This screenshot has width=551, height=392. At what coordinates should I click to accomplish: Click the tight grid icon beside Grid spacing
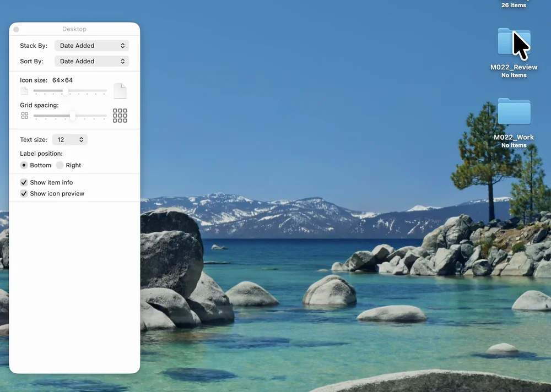tap(25, 116)
